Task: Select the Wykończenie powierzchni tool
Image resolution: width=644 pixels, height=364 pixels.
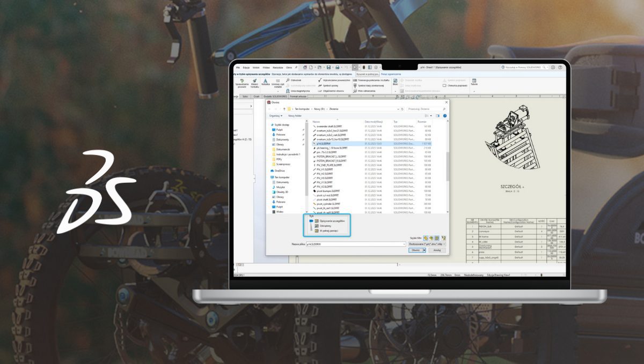Action: coord(334,80)
